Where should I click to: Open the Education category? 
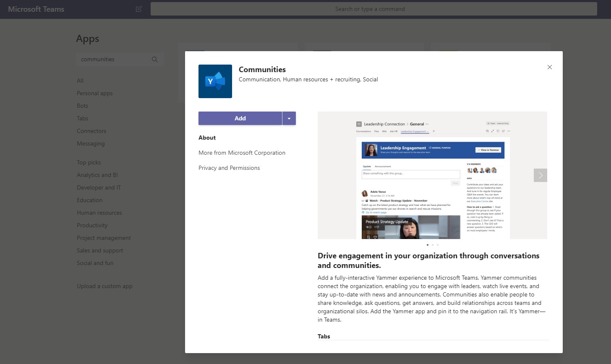(x=89, y=200)
